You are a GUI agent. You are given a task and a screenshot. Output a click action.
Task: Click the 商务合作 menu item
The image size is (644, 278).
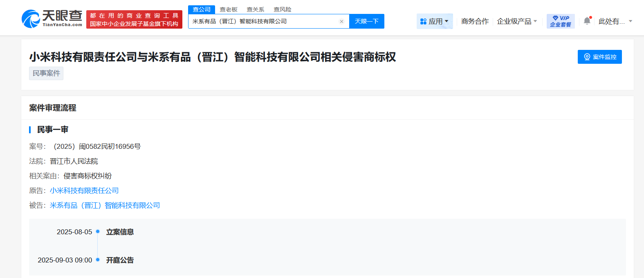point(475,21)
